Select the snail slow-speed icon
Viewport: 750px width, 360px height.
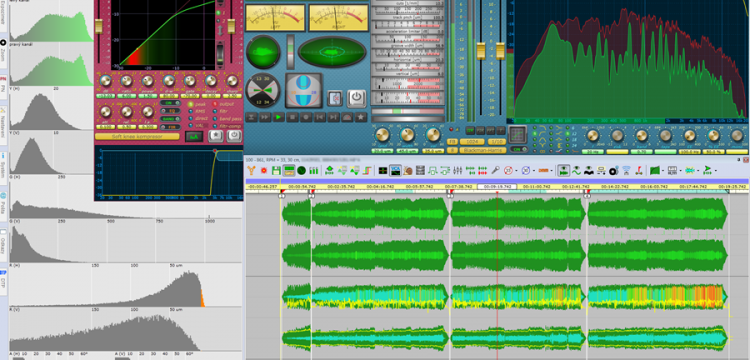click(x=408, y=170)
